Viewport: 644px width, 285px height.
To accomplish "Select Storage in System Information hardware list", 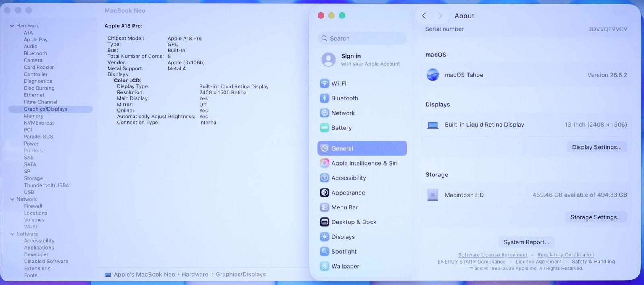I will [x=33, y=178].
